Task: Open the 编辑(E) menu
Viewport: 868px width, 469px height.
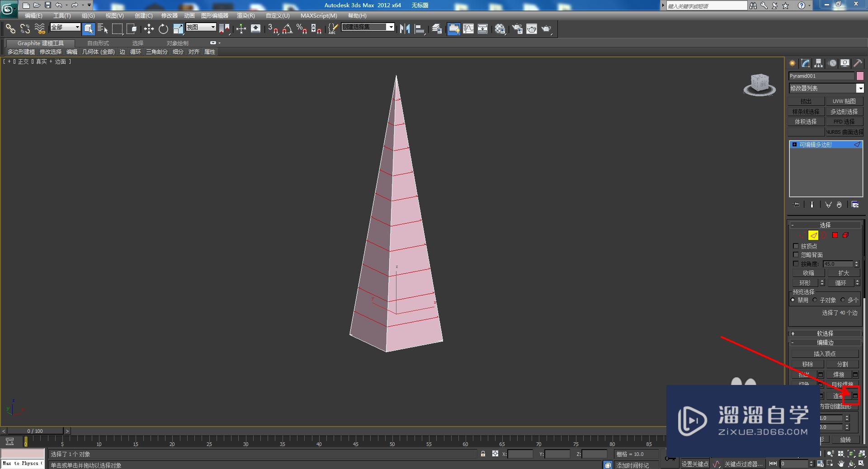Action: pos(33,16)
